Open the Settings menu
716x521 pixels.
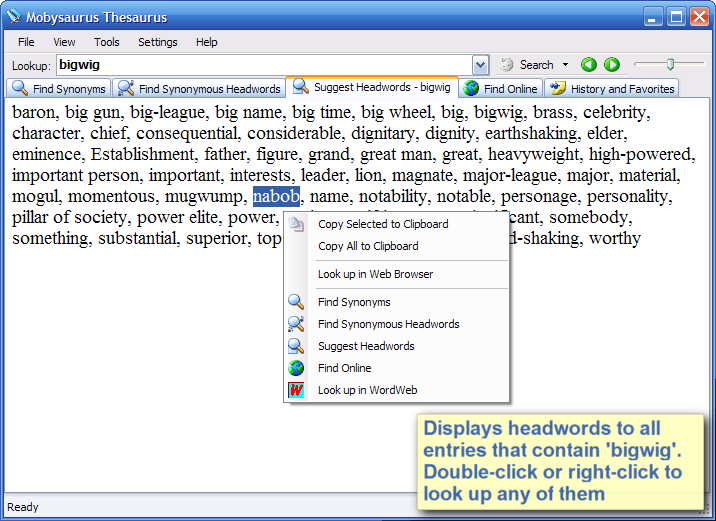pyautogui.click(x=158, y=42)
